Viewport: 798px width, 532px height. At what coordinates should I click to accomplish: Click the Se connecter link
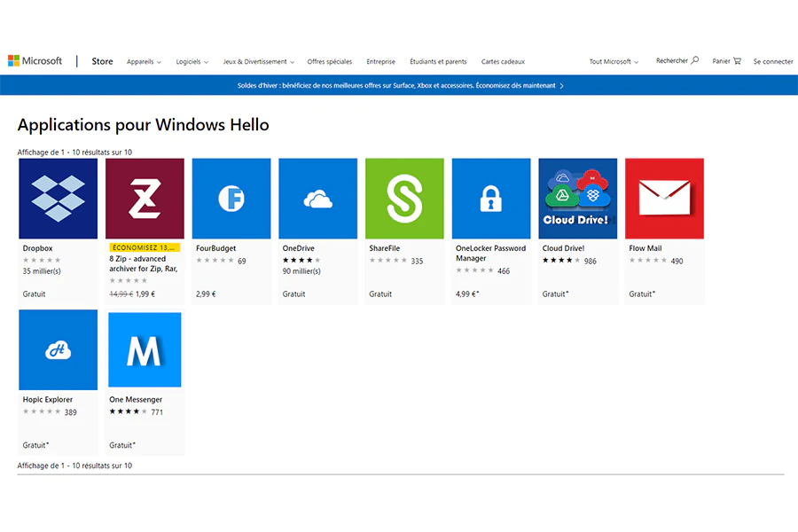[x=772, y=62]
